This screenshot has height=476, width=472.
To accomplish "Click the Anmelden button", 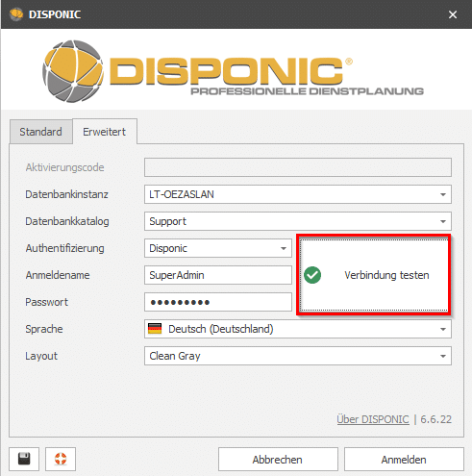I will [x=404, y=460].
